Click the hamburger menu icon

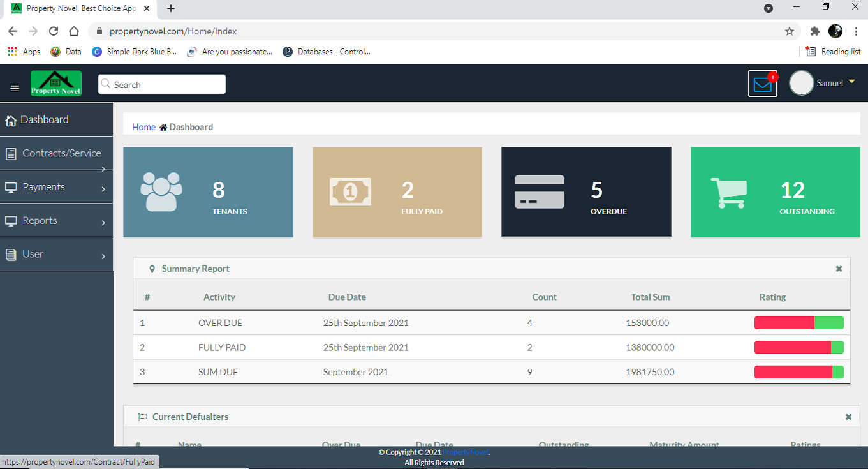coord(15,89)
